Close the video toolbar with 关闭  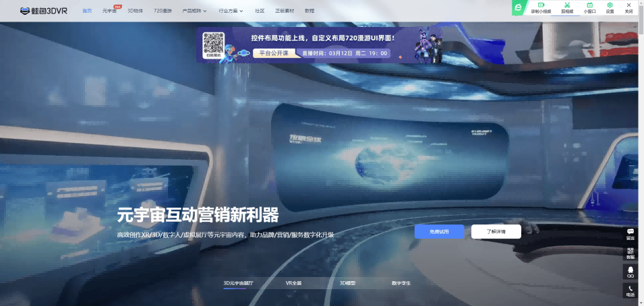tap(628, 8)
